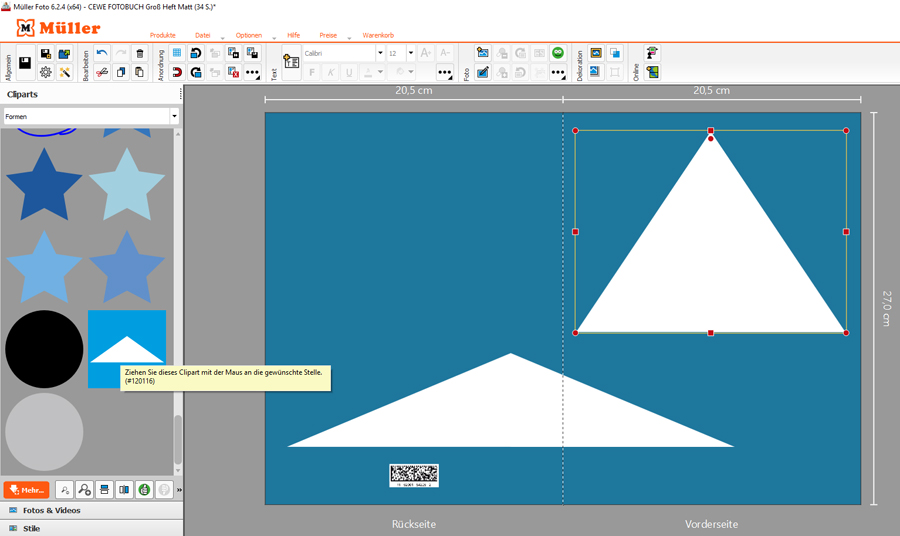Click the Undo arrow icon
900x536 pixels.
(x=102, y=53)
